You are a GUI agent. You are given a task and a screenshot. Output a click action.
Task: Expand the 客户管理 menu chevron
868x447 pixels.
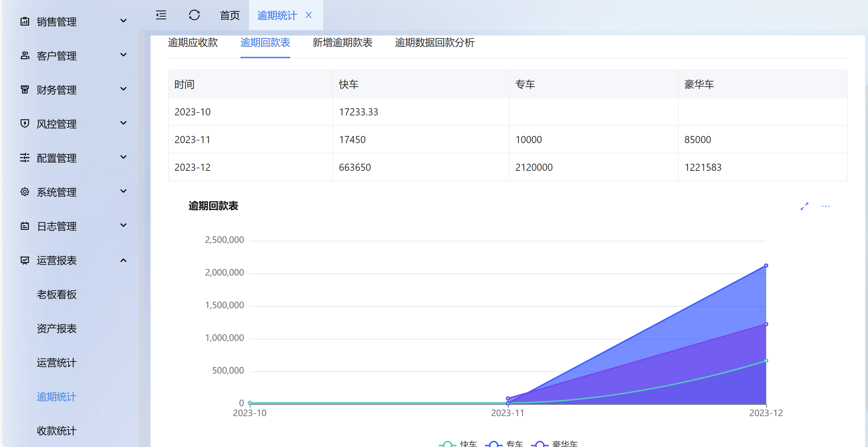pos(123,55)
